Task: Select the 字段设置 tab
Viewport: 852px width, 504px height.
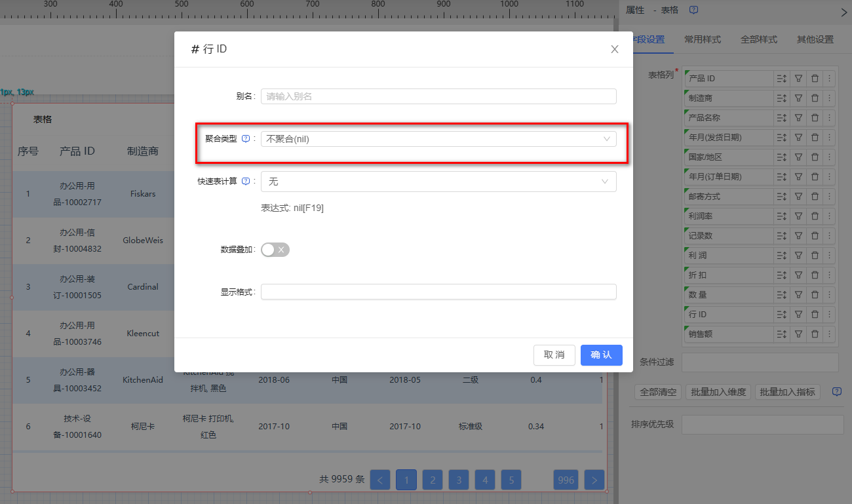Action: (649, 39)
